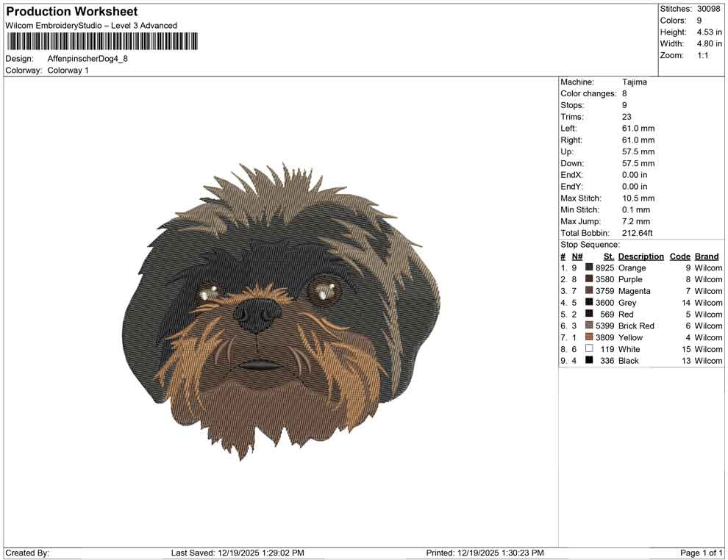Click the St. column header
The height and width of the screenshot is (560, 728).
[x=608, y=256]
